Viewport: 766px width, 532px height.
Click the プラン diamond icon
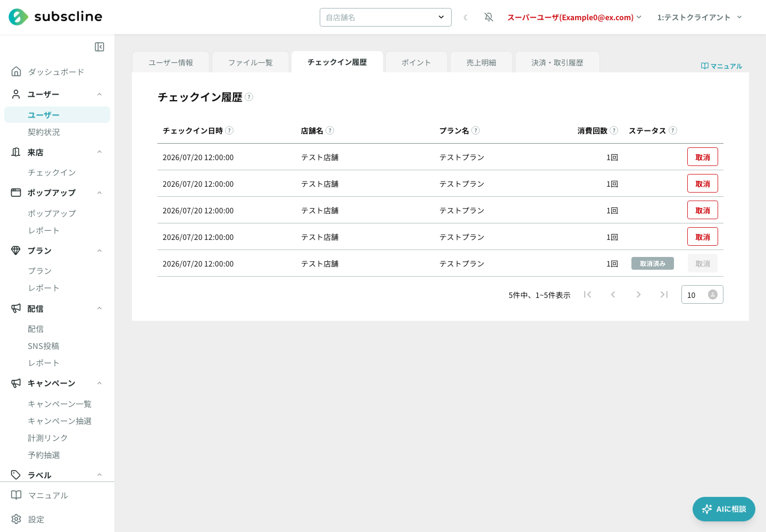pos(16,251)
